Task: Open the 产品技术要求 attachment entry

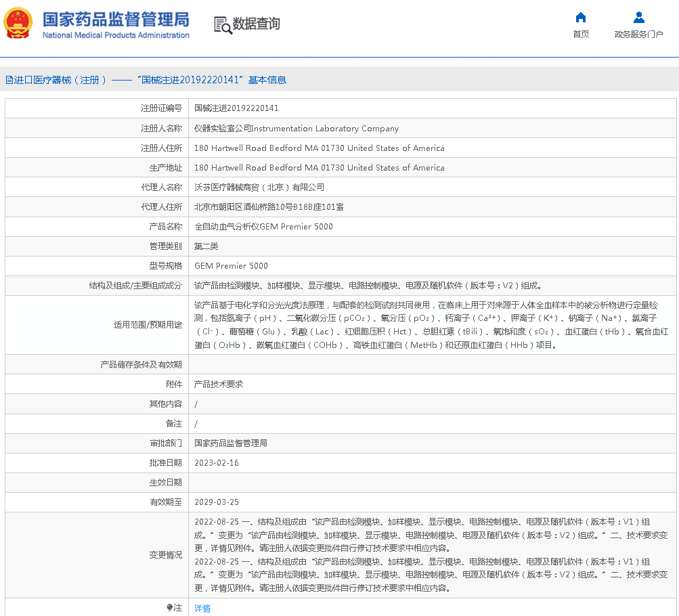Action: [219, 384]
